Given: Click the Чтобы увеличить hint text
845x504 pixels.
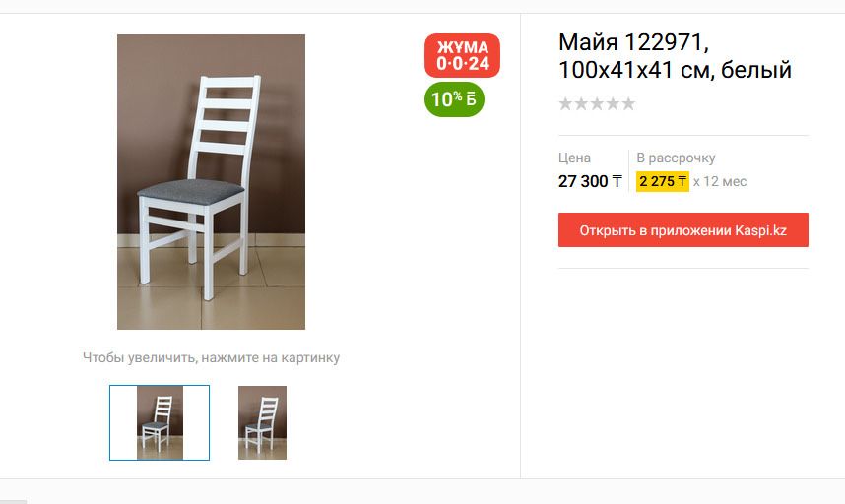Looking at the screenshot, I should click(211, 357).
